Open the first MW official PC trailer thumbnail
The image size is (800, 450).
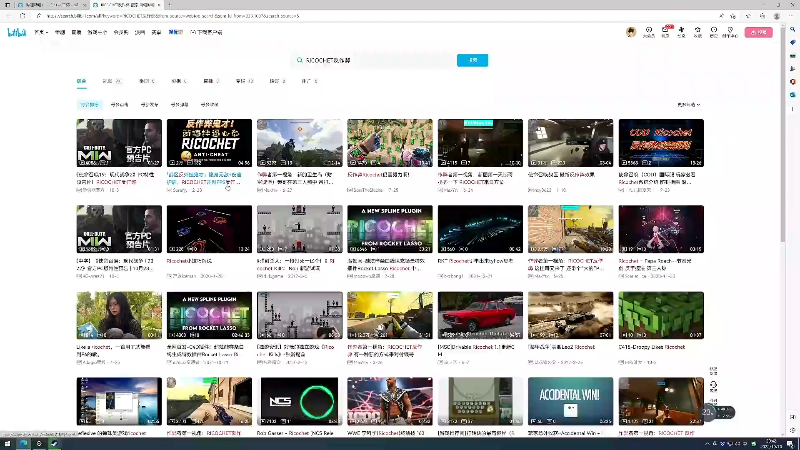click(119, 143)
